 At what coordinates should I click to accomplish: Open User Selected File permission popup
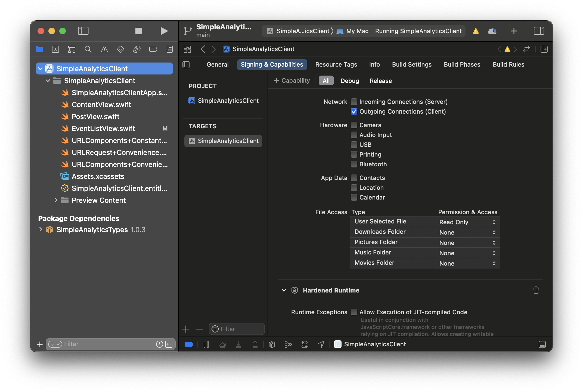(x=468, y=222)
